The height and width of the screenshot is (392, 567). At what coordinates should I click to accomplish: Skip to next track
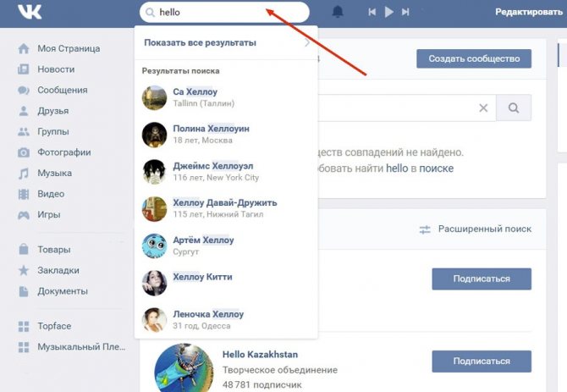point(405,12)
